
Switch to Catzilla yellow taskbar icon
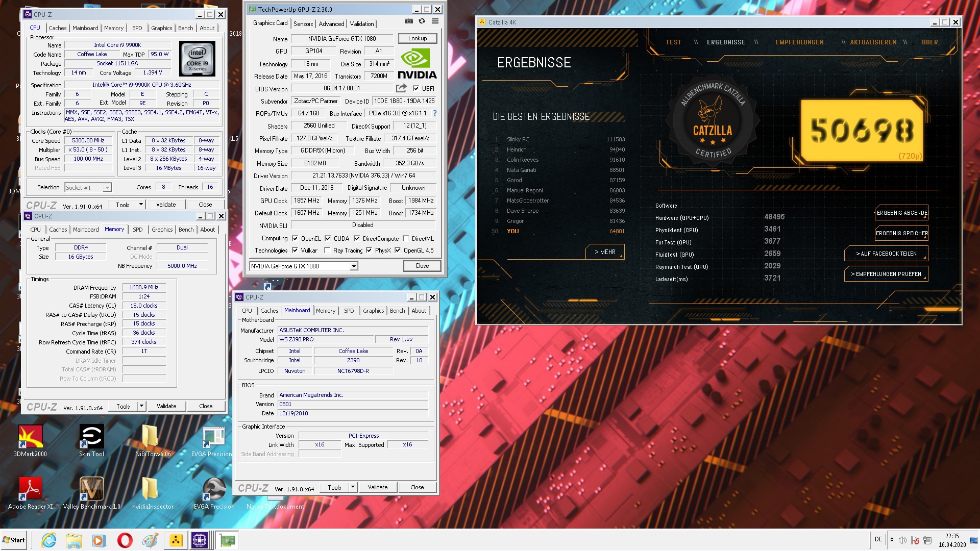click(176, 540)
